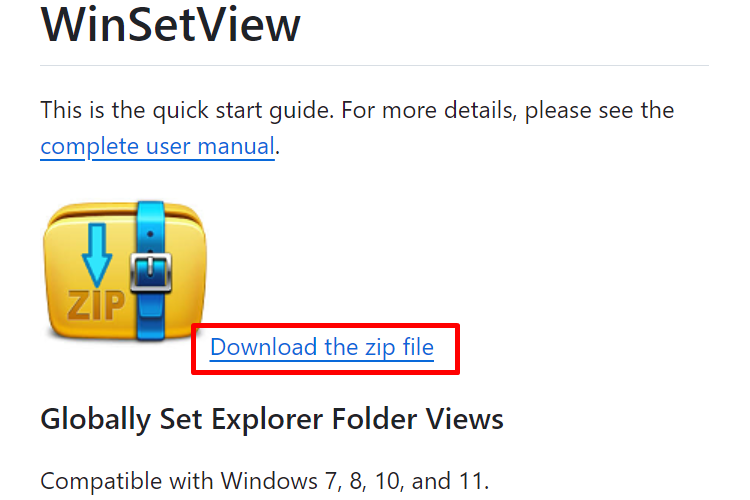Screen dimensions: 750x500
Task: Click the horizontal divider below WinSetView title
Action: tap(375, 66)
